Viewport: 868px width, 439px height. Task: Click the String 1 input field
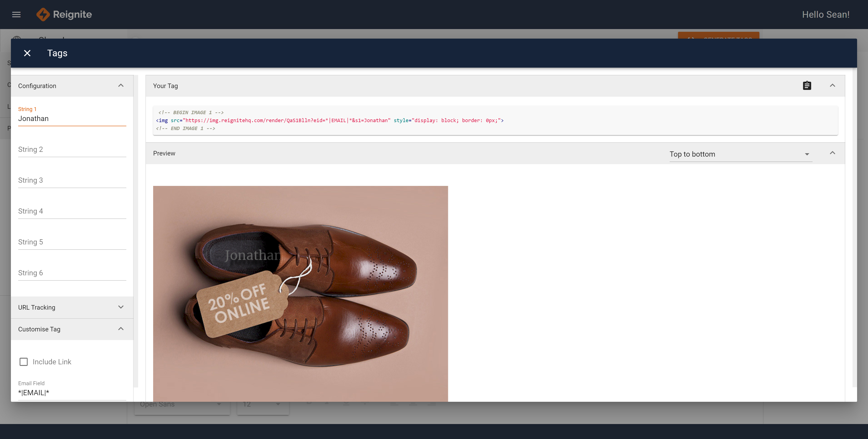tap(72, 118)
